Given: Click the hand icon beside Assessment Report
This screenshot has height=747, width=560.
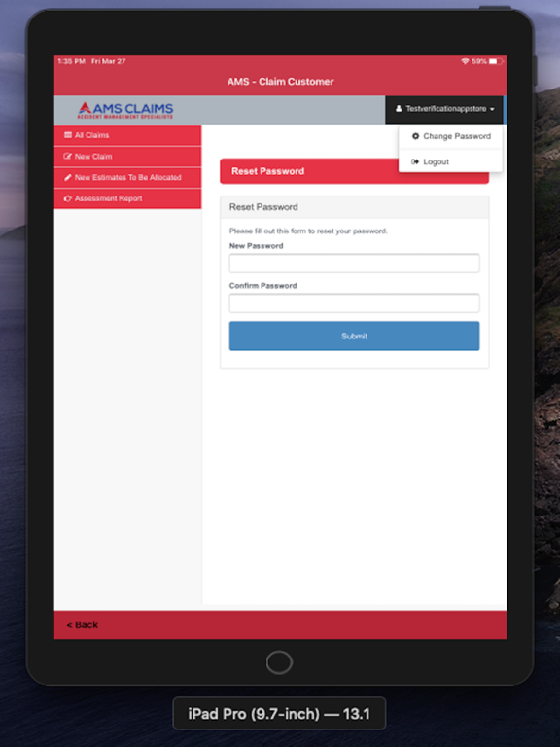Looking at the screenshot, I should click(68, 198).
